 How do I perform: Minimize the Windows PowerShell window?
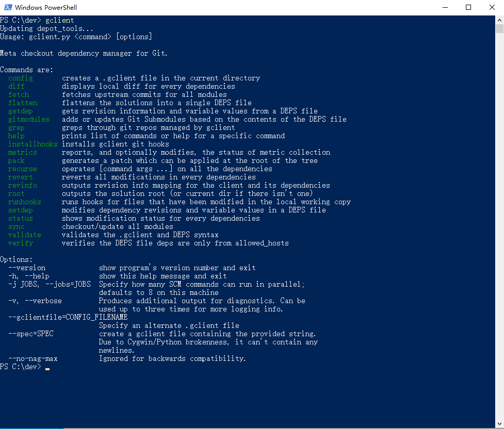click(445, 7)
